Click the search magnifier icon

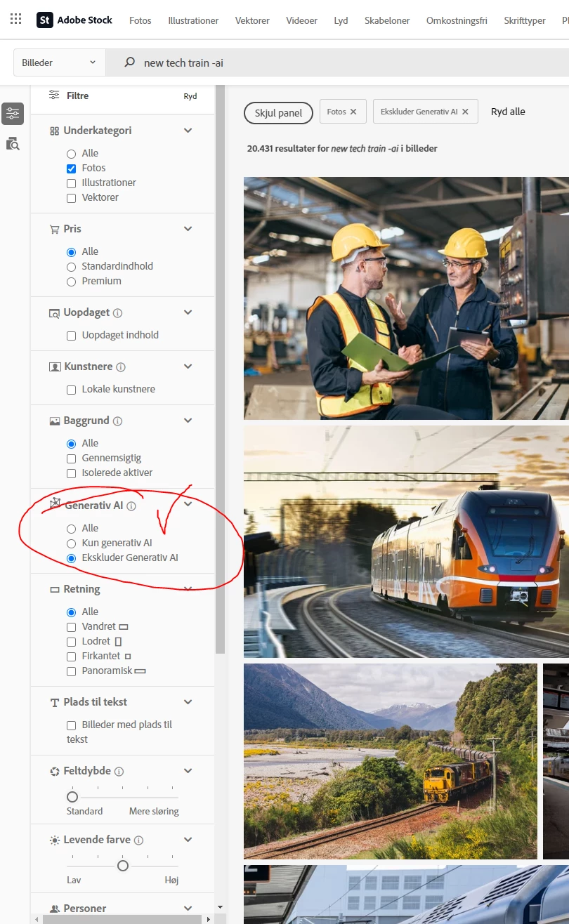tap(129, 62)
